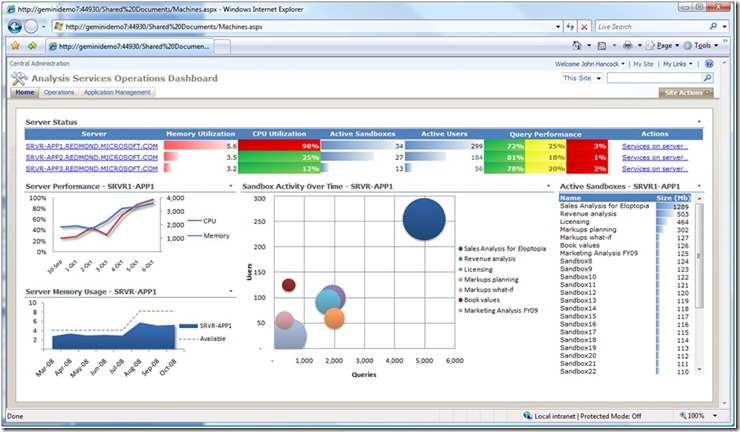Open the Active Sandboxes web part menu arrow

click(x=699, y=186)
